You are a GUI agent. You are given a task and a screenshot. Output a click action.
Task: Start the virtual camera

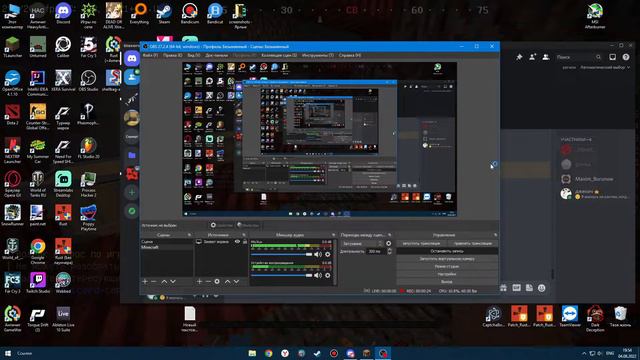pos(447,259)
